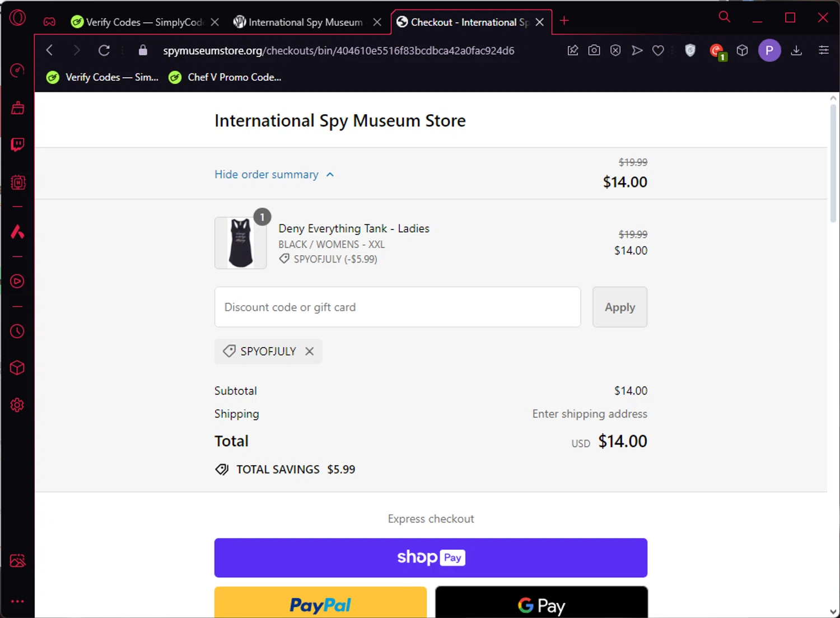Focus the Discount code or gift card field

[x=398, y=307]
